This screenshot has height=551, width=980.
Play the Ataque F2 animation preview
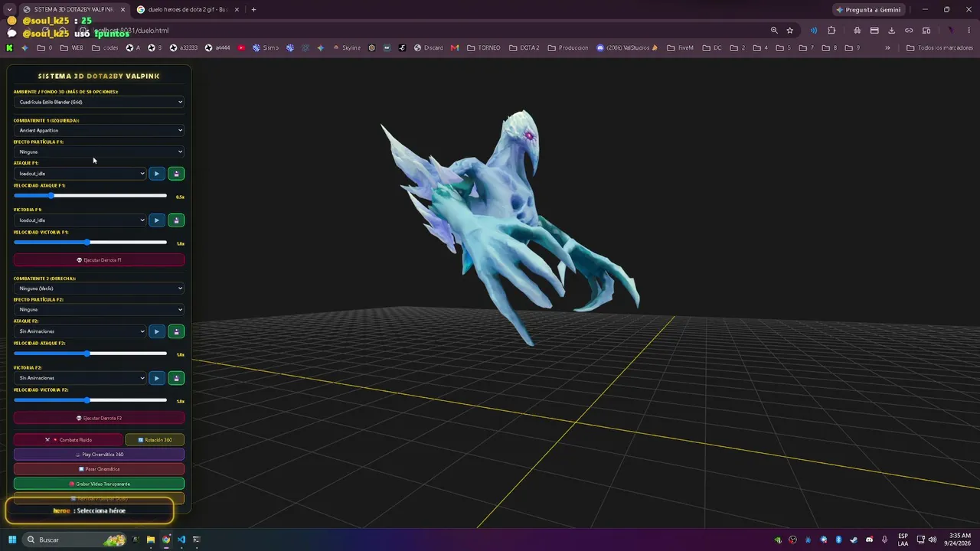[156, 331]
